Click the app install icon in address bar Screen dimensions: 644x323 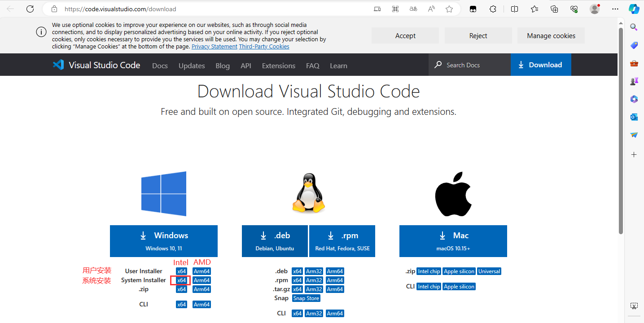(x=377, y=9)
